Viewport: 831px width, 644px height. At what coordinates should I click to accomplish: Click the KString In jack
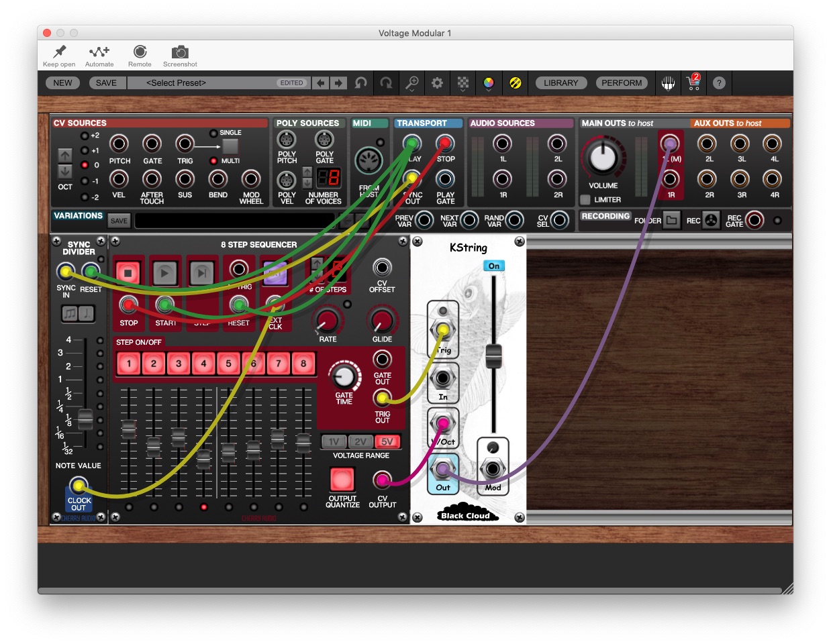tap(442, 378)
